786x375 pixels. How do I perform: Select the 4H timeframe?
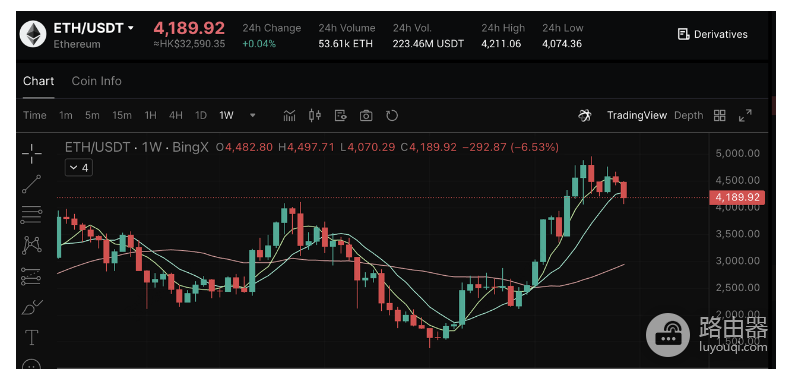(x=175, y=115)
